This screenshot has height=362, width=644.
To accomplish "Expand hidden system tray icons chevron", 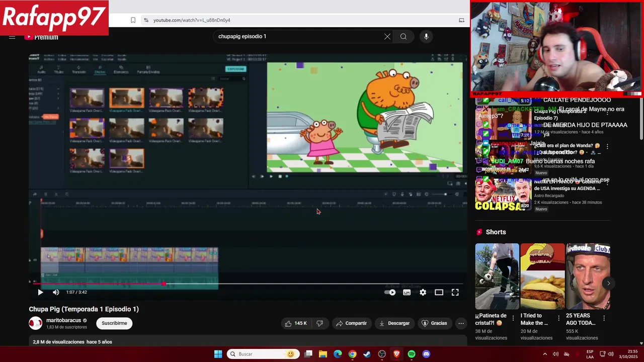I will [545, 354].
